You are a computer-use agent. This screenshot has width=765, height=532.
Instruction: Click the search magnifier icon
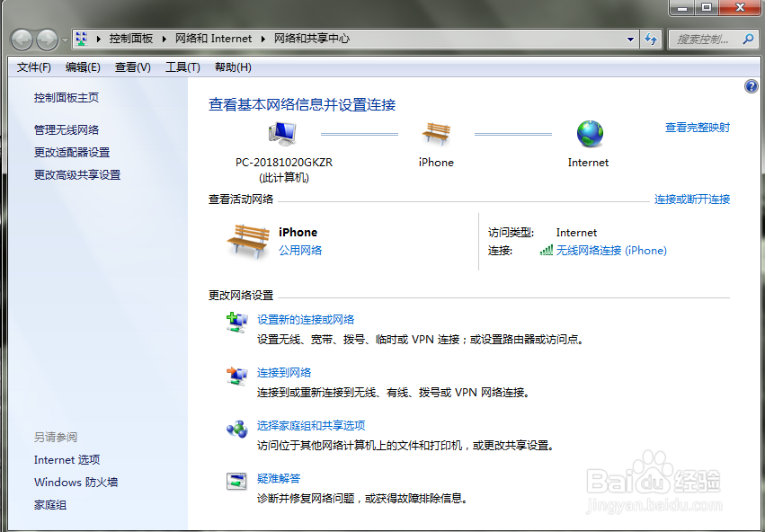pos(748,39)
